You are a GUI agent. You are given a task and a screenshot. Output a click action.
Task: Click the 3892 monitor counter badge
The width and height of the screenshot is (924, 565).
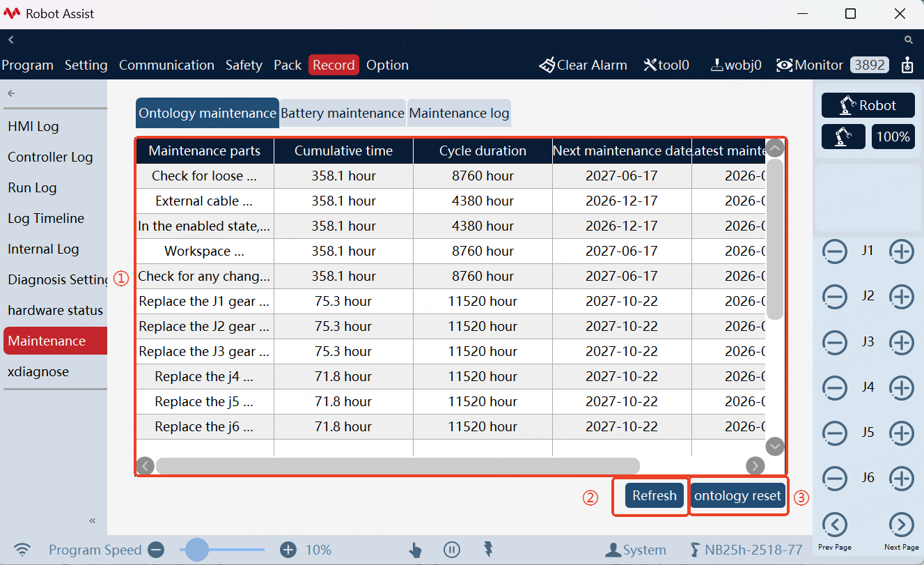[x=870, y=65]
